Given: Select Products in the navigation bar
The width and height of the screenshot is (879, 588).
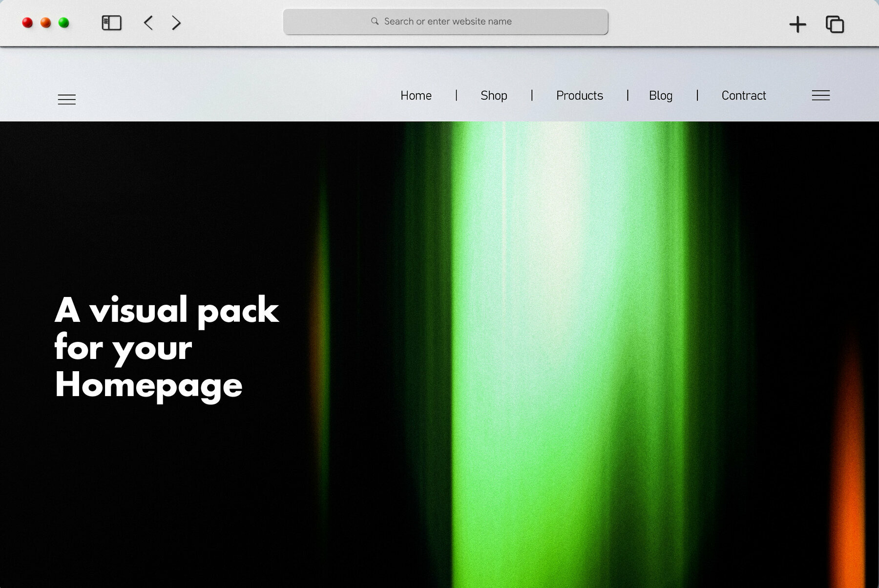Looking at the screenshot, I should (580, 96).
